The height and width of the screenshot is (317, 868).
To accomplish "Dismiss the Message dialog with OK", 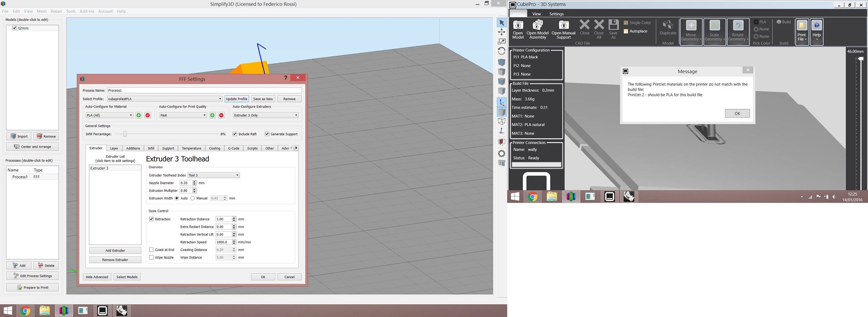I will [x=737, y=113].
